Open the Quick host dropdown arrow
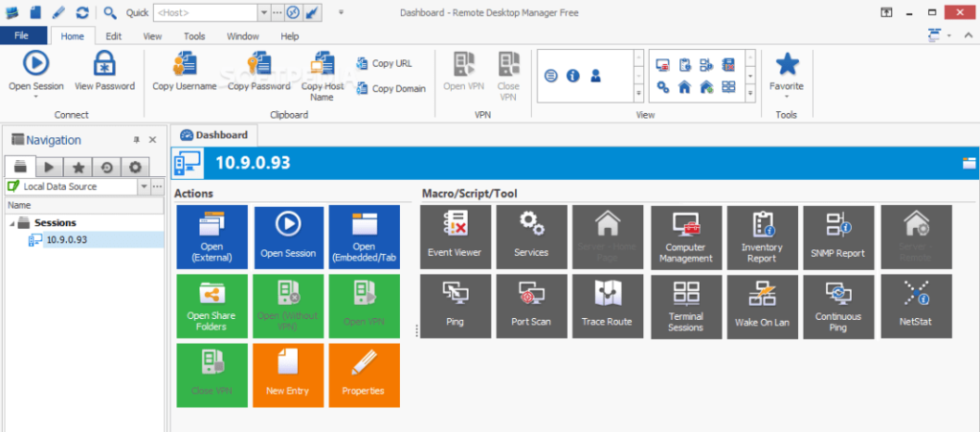This screenshot has height=432, width=980. point(263,12)
